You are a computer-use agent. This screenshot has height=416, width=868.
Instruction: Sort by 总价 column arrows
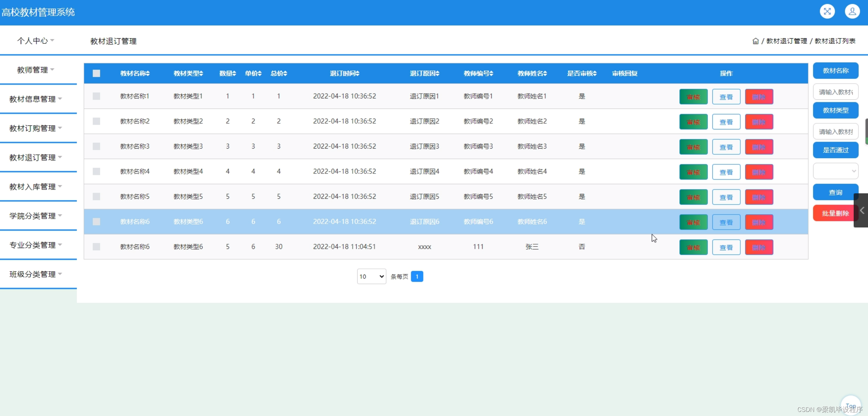[285, 73]
